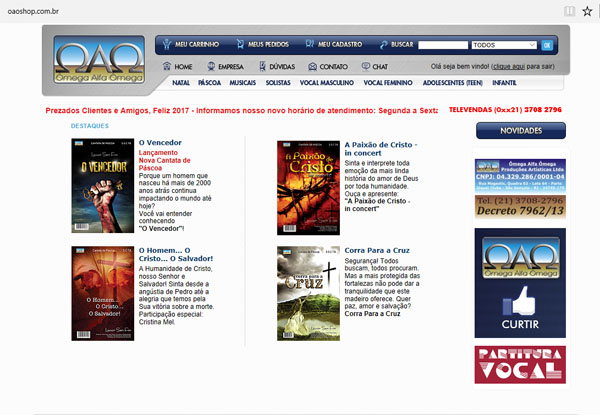
Task: Click the Ômega Alfa Ômega site logo
Action: pos(99,60)
